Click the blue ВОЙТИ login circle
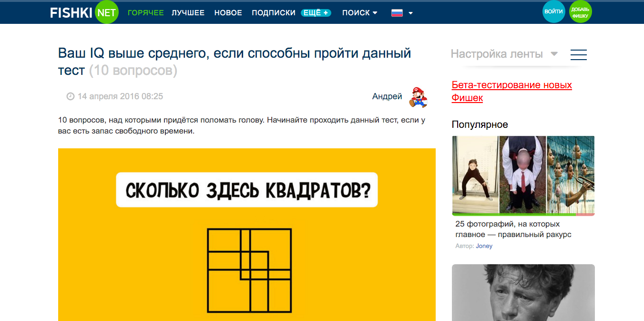This screenshot has height=321, width=644. pyautogui.click(x=553, y=12)
